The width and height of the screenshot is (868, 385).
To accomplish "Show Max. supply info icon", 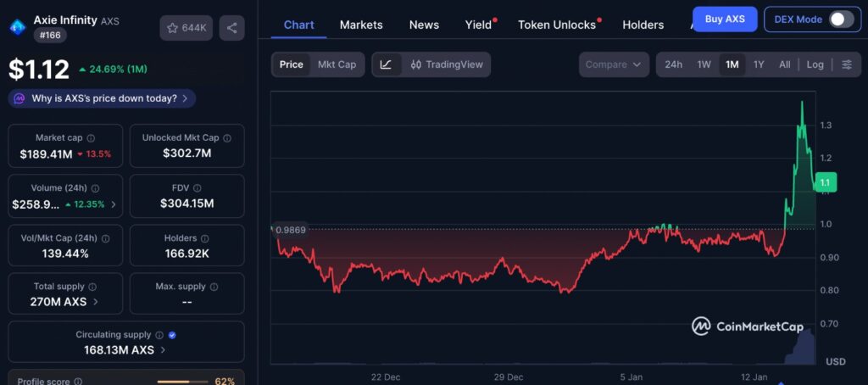I will pyautogui.click(x=214, y=287).
